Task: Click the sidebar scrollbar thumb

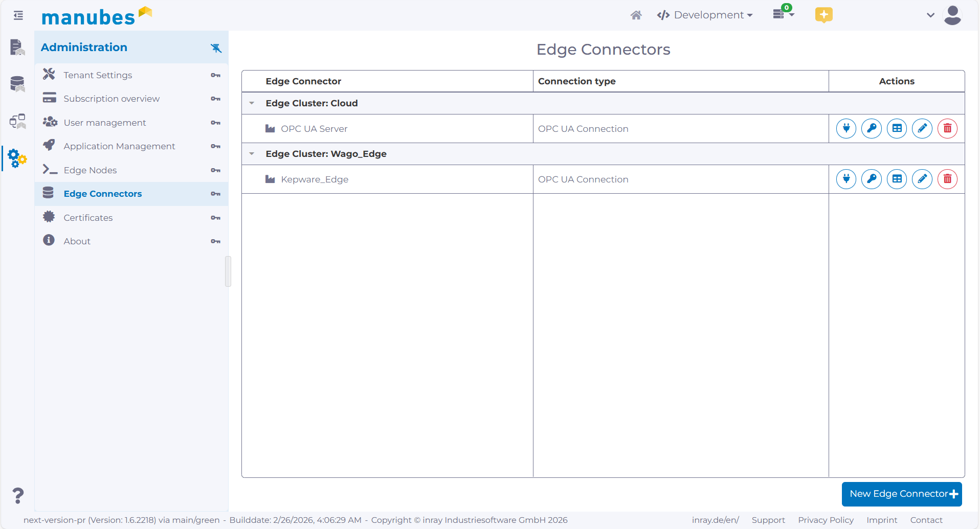Action: click(228, 271)
